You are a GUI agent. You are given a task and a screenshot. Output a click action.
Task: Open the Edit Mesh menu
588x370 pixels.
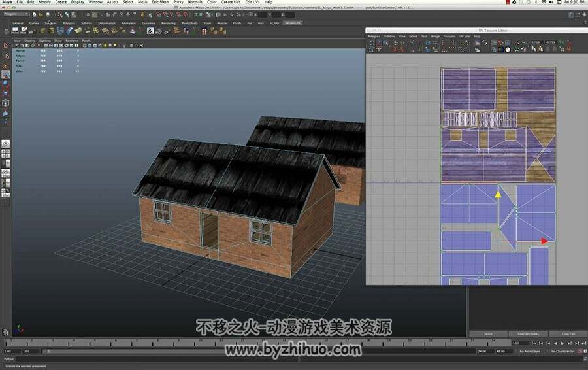click(x=160, y=2)
